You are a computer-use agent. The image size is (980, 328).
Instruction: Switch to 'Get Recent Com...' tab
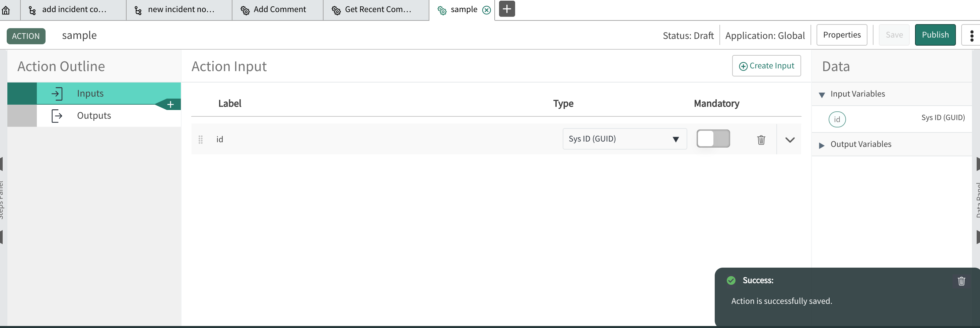[x=376, y=10]
